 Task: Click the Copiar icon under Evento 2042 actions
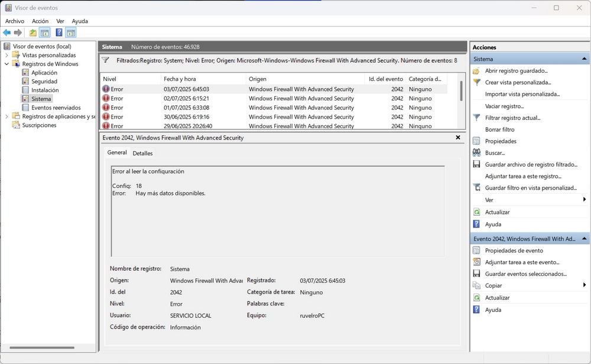476,285
